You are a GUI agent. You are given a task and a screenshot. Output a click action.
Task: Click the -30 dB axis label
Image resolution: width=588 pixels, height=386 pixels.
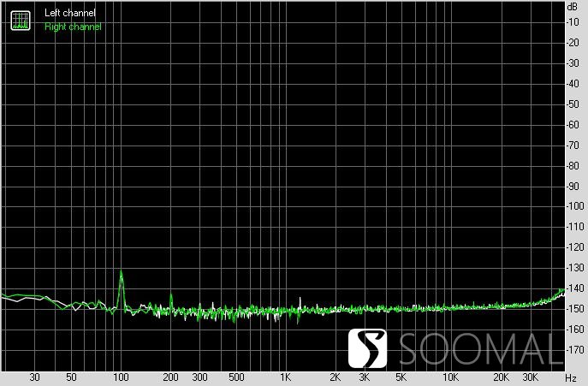574,63
